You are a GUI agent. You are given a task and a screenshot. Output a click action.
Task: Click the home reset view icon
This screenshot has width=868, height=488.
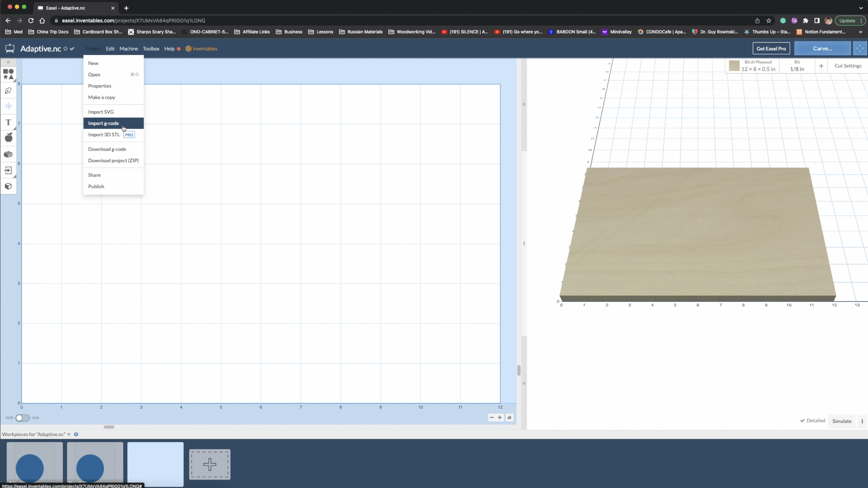tap(509, 417)
